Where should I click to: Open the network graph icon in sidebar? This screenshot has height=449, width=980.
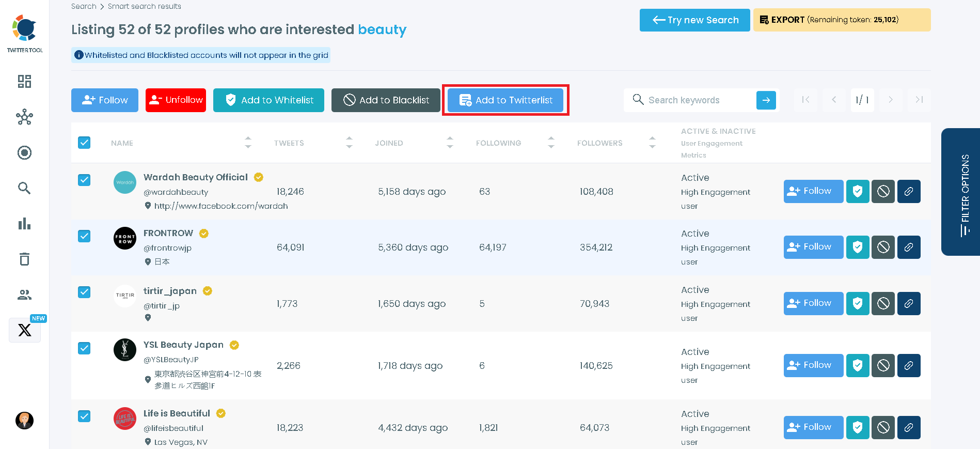pyautogui.click(x=24, y=117)
